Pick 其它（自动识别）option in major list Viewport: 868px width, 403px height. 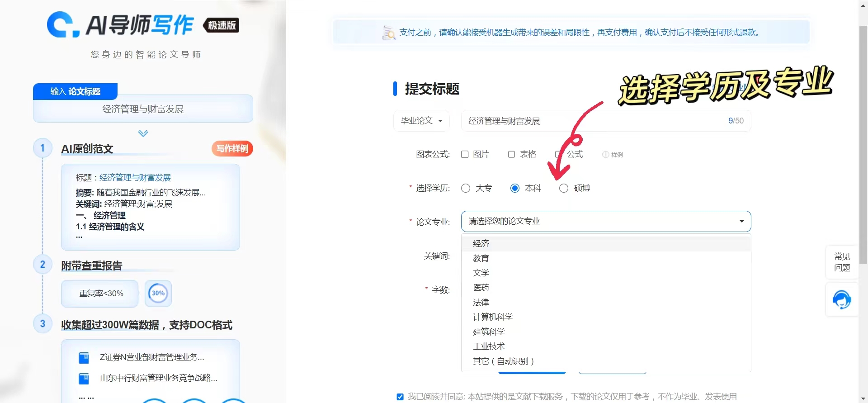pos(503,361)
